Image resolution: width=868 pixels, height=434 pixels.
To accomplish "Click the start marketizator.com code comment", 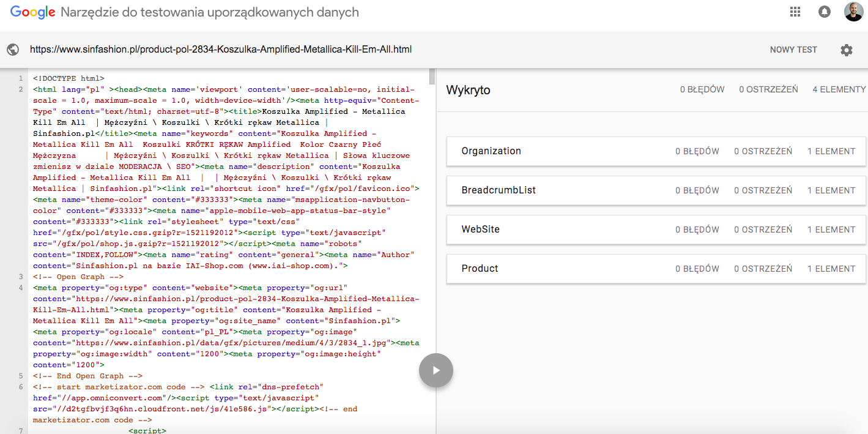I will 119,387.
